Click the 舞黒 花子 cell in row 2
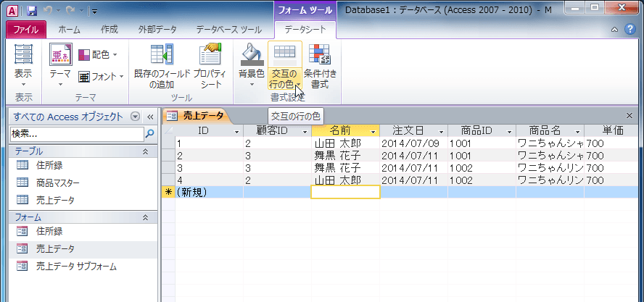 pos(345,156)
